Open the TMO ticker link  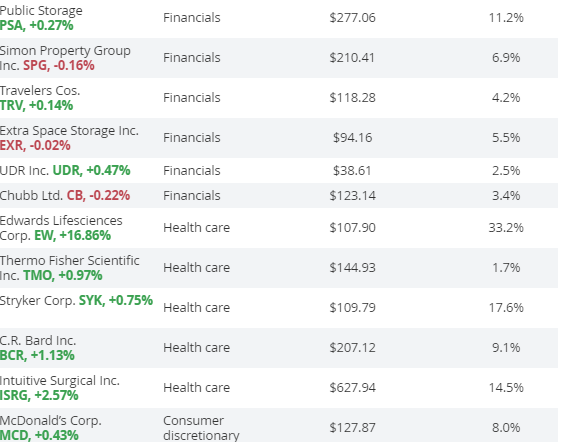[x=63, y=275]
